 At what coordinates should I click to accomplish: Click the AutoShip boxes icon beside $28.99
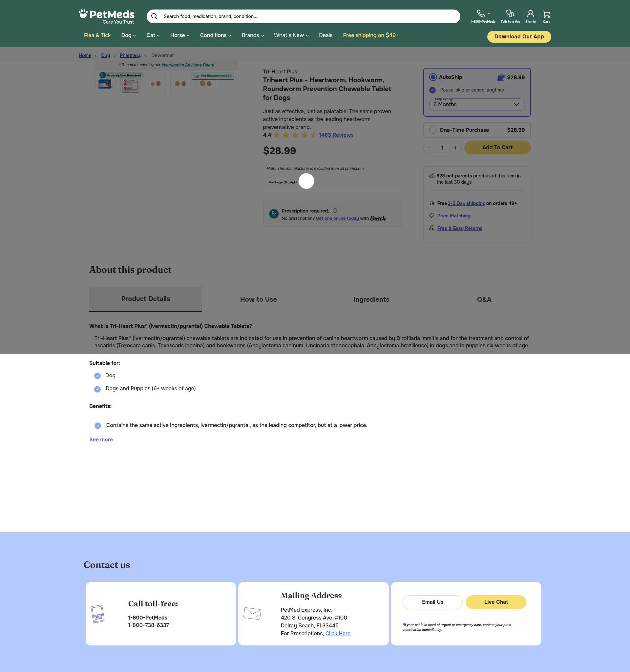coord(500,78)
